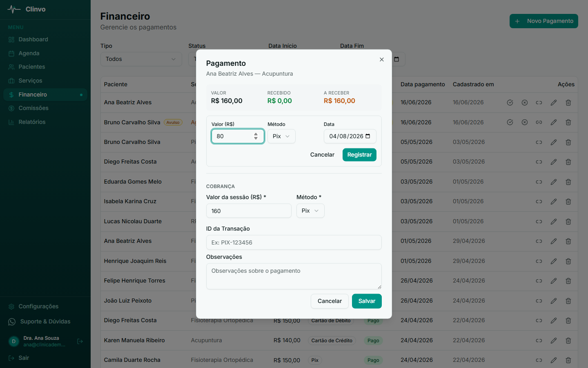The height and width of the screenshot is (368, 588).
Task: Open calendar picker in payment Data field
Action: coord(368,136)
